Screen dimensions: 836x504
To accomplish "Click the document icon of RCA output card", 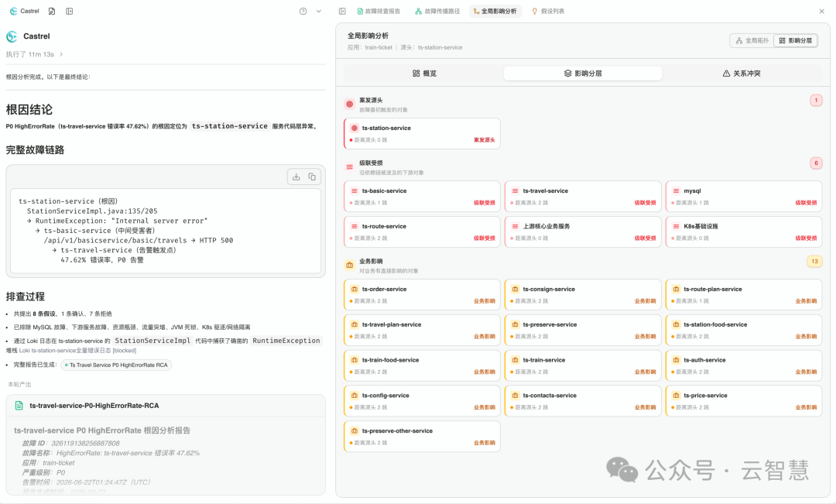I will pyautogui.click(x=19, y=406).
